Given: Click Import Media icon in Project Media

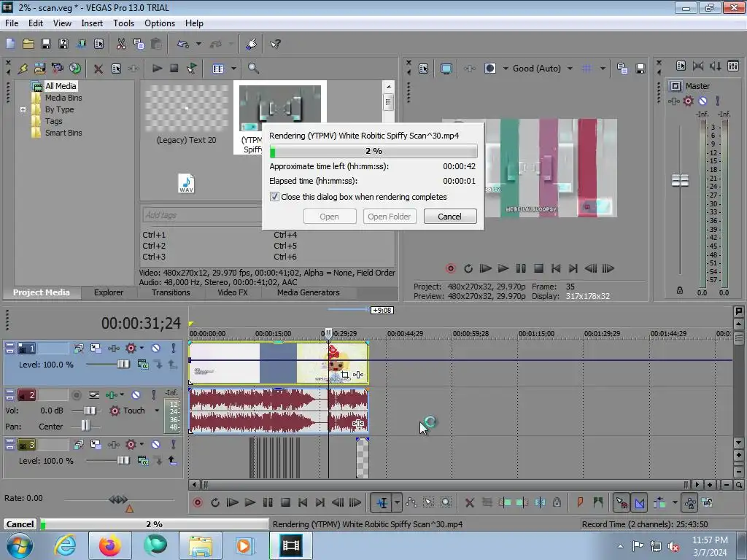Looking at the screenshot, I should [x=39, y=69].
